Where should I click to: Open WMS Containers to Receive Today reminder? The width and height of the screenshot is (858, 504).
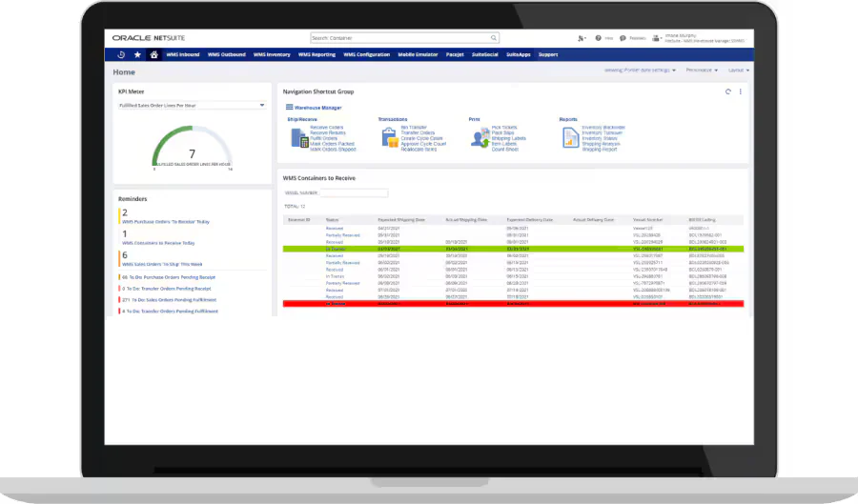click(x=158, y=243)
